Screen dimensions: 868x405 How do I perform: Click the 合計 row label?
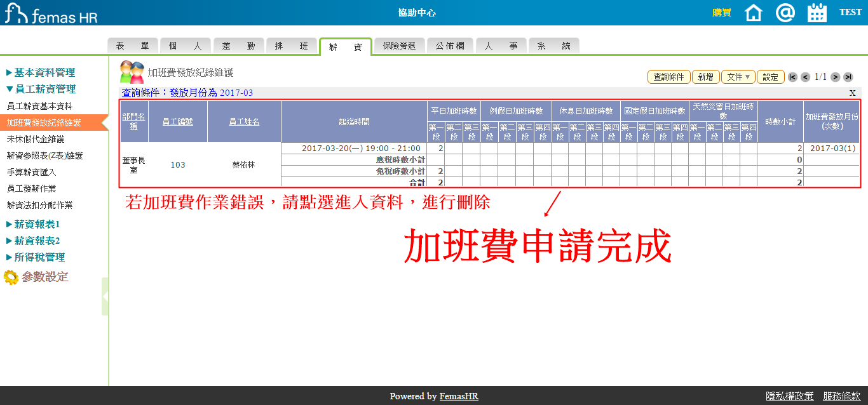(417, 182)
